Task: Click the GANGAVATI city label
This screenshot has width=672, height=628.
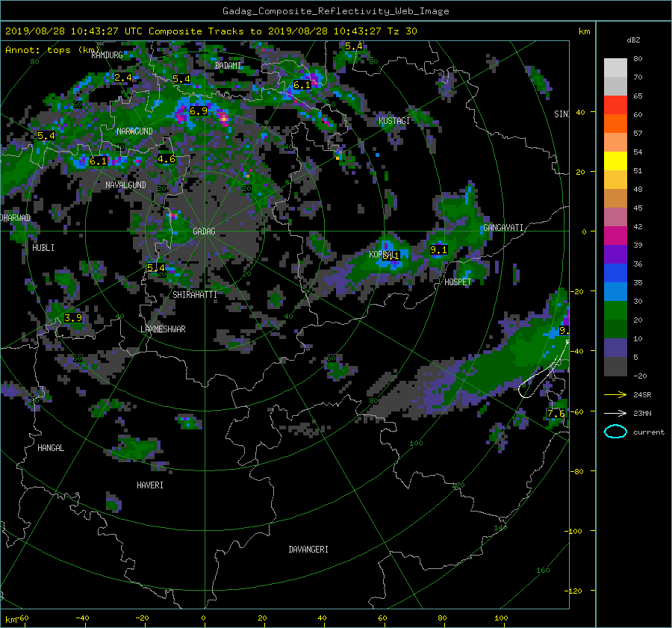Action: click(503, 228)
